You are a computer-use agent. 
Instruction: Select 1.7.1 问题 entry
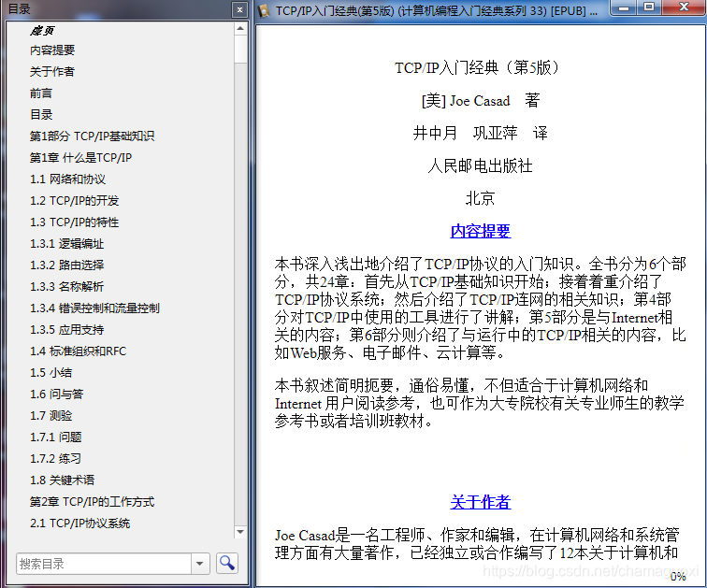pos(55,437)
